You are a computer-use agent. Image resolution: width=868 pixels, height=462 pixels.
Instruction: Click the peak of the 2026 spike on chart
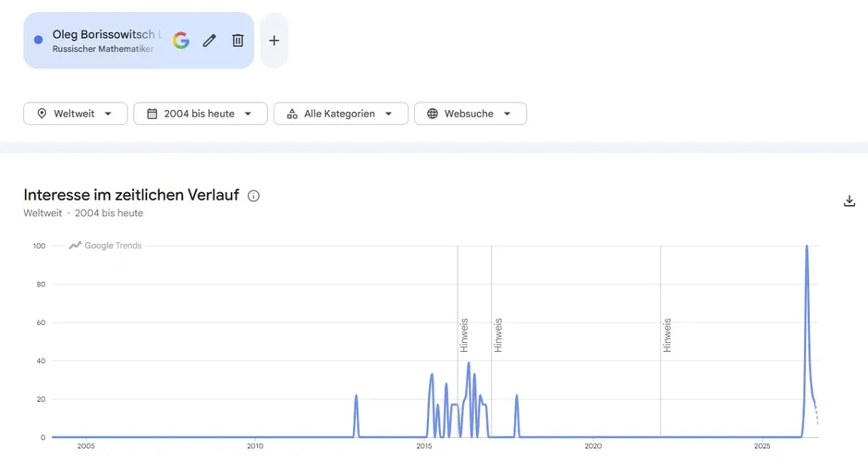coord(807,246)
